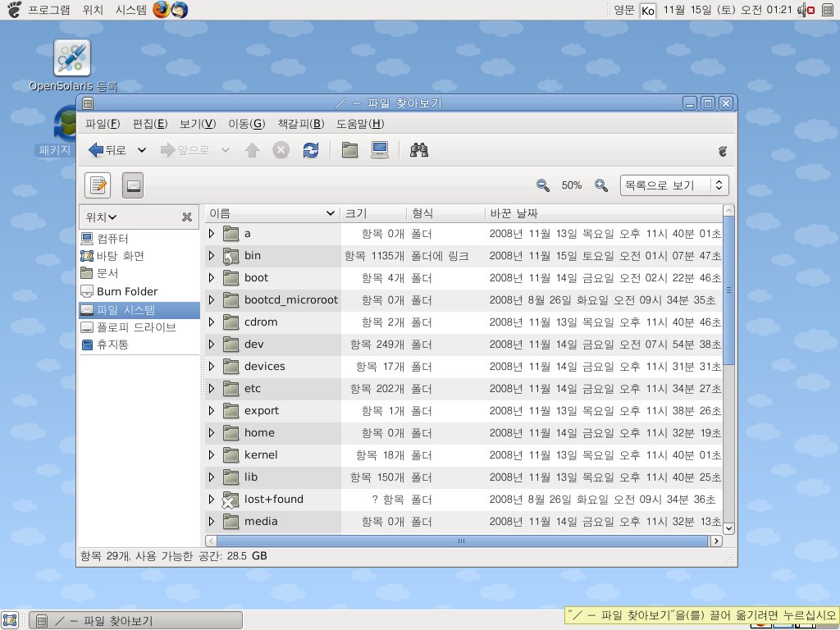Select the folder named a
The width and height of the screenshot is (840, 630).
[x=248, y=234]
